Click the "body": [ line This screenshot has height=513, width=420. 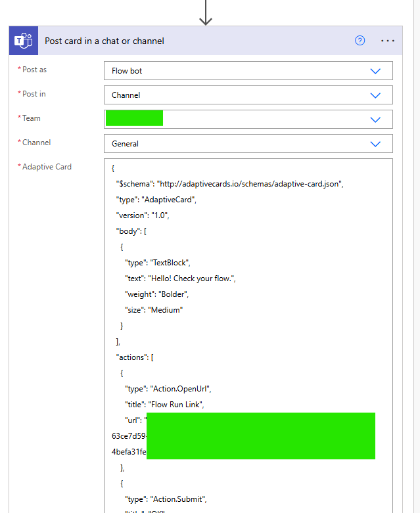(131, 231)
